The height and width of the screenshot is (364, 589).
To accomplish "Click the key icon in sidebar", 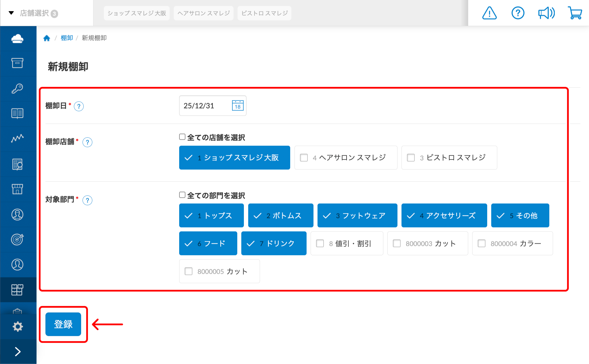I will pos(17,89).
